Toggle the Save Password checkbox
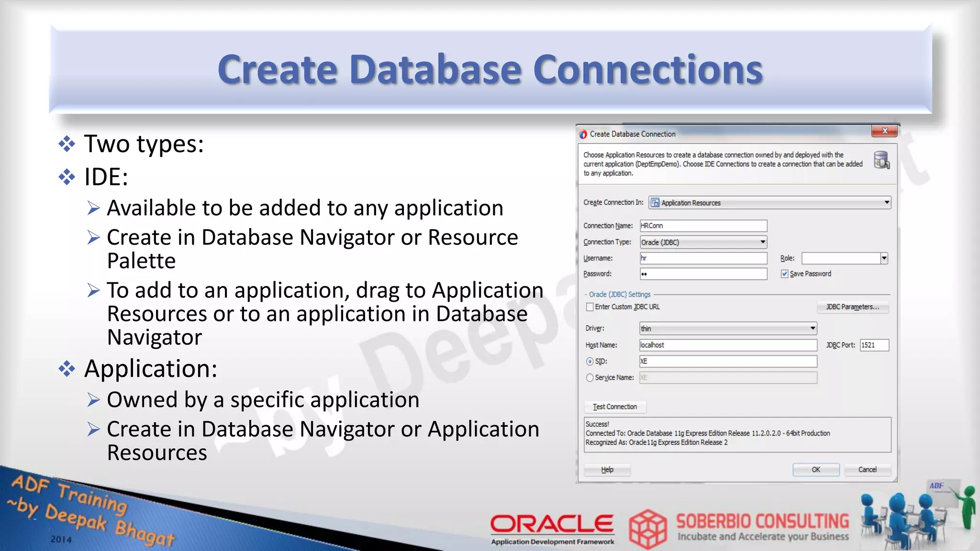This screenshot has height=551, width=980. click(784, 274)
